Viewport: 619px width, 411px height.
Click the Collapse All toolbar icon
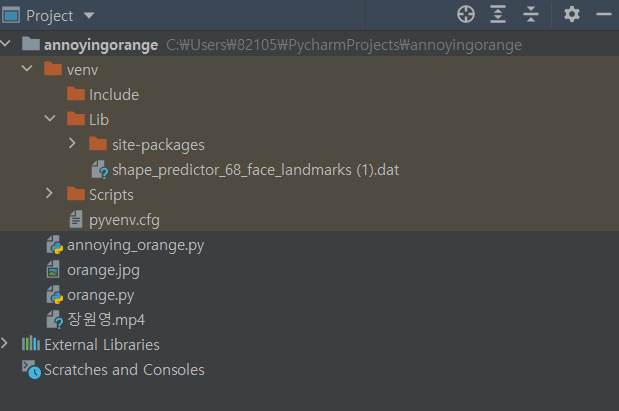click(x=531, y=14)
